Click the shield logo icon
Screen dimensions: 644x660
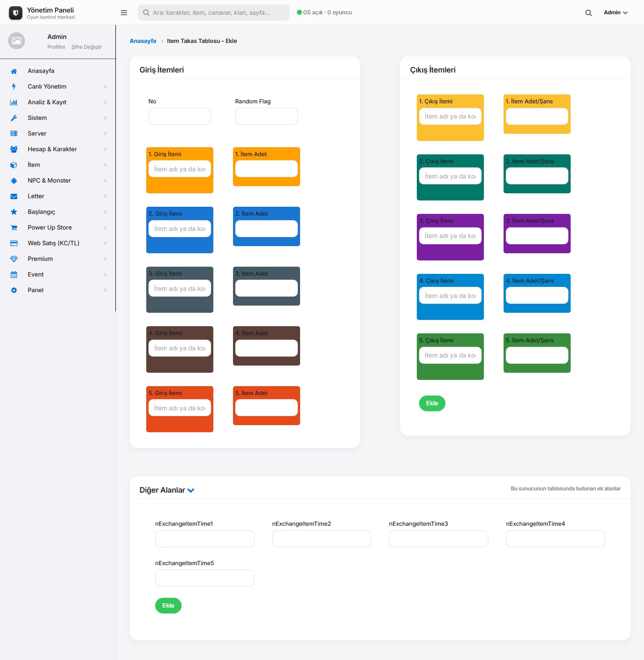click(x=16, y=13)
